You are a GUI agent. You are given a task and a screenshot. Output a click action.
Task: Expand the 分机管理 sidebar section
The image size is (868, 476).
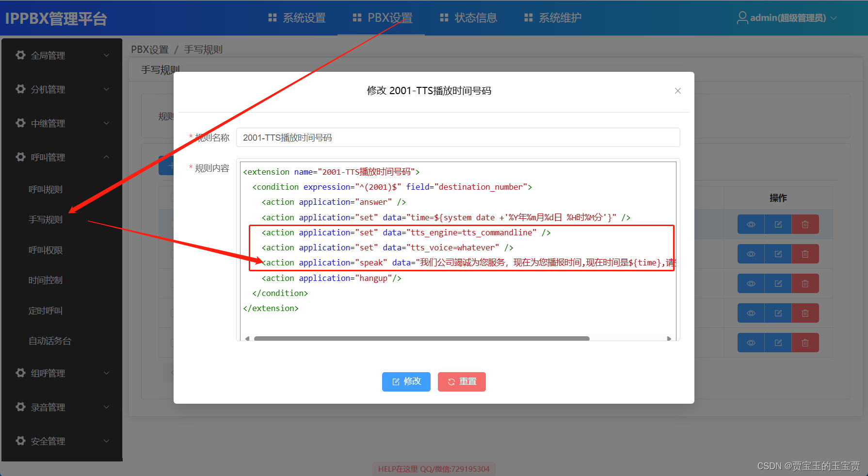pos(62,89)
